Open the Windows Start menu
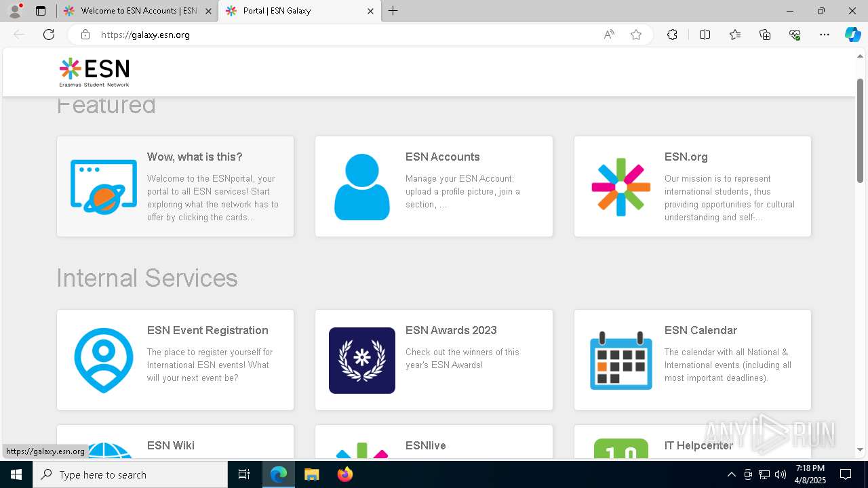The image size is (868, 488). pyautogui.click(x=16, y=474)
